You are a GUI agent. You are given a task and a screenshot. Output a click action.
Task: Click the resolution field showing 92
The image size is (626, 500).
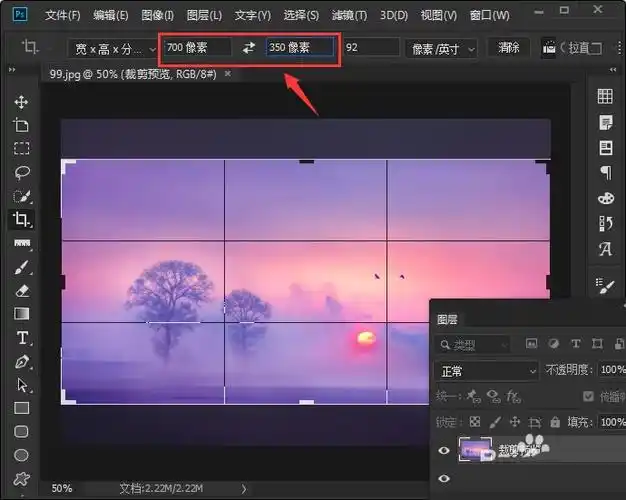coord(371,48)
